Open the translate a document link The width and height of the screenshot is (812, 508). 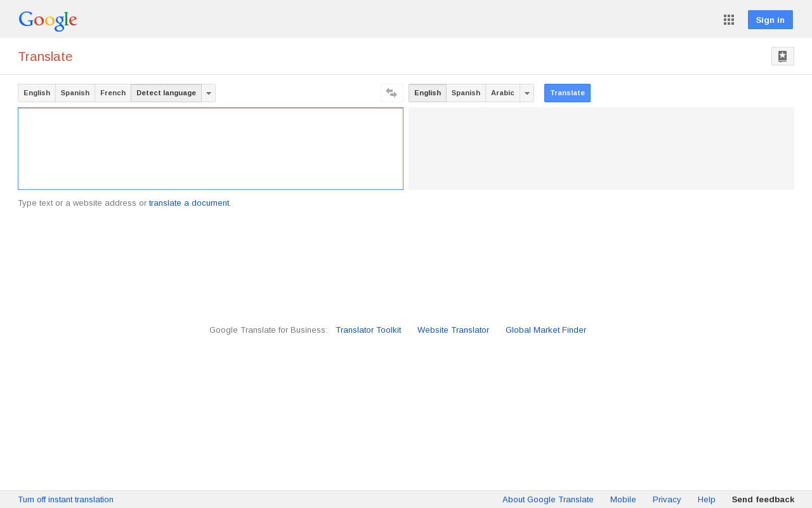(189, 203)
